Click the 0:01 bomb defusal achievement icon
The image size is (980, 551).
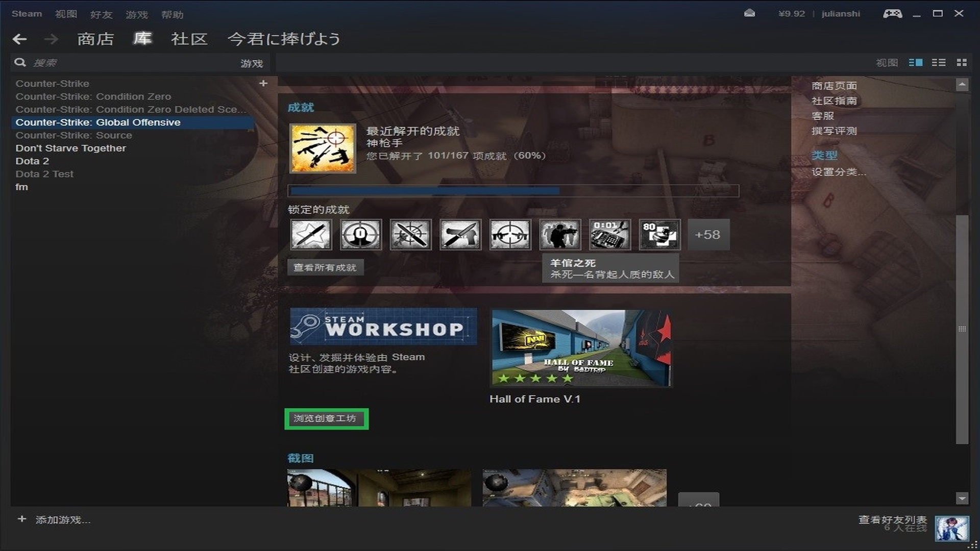pyautogui.click(x=609, y=235)
